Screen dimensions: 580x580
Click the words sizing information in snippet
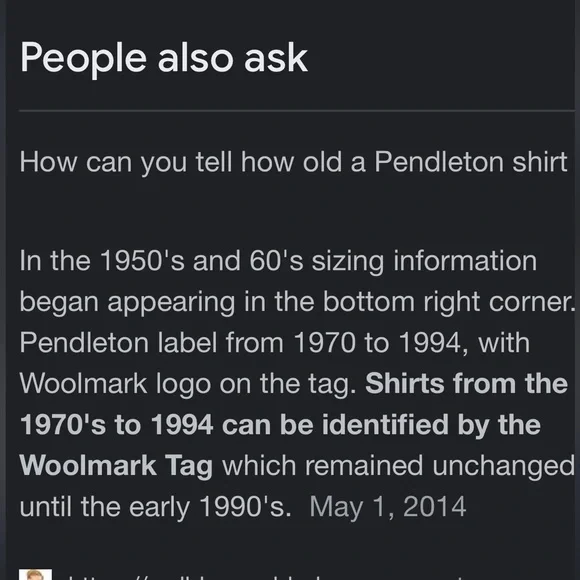[x=424, y=261]
